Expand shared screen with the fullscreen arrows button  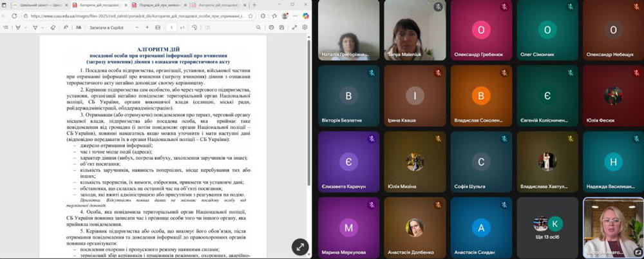click(x=300, y=246)
